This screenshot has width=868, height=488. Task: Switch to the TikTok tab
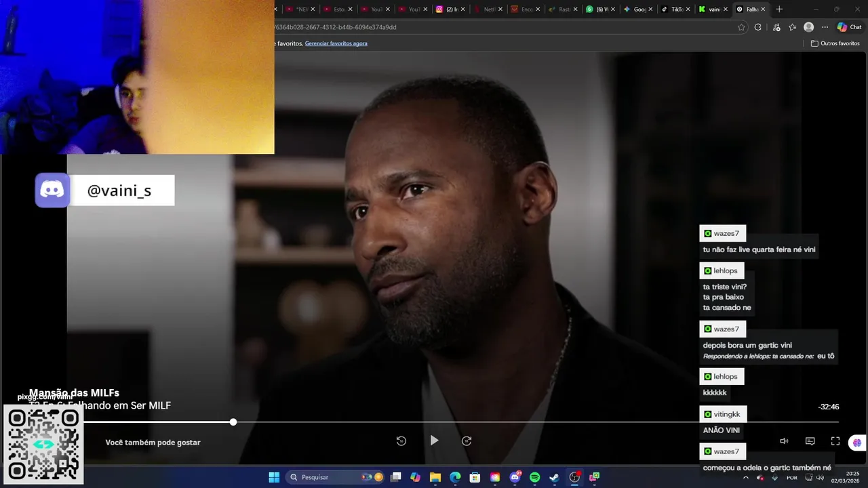pos(675,9)
